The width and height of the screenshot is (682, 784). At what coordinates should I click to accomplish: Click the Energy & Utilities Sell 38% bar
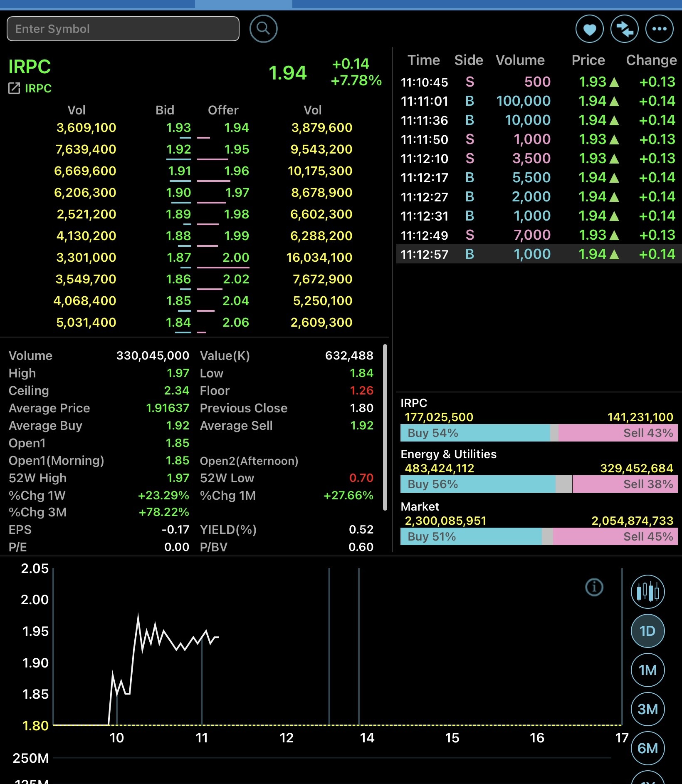pyautogui.click(x=625, y=484)
